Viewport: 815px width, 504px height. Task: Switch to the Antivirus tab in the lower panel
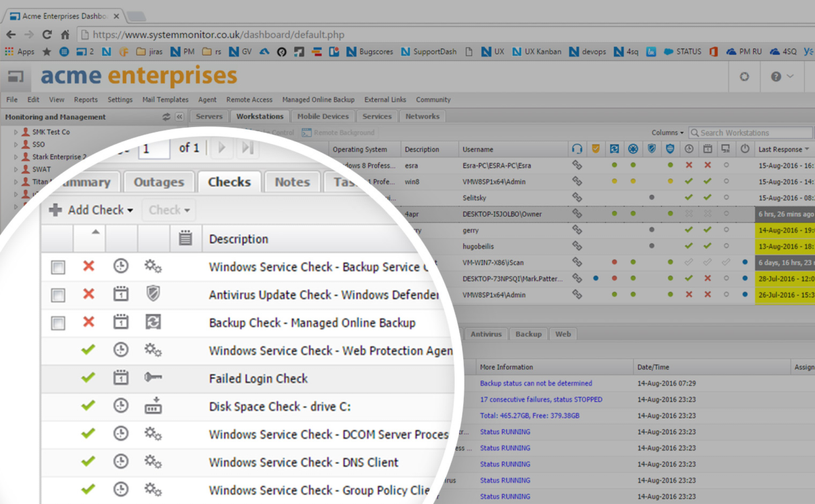(x=486, y=334)
